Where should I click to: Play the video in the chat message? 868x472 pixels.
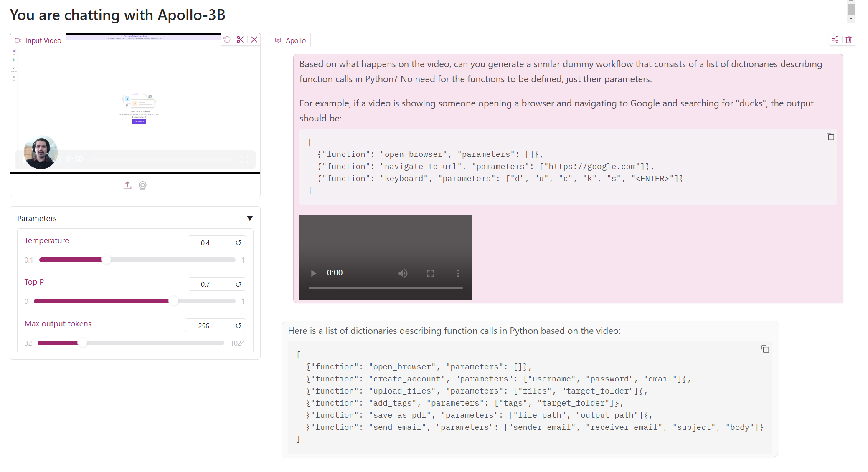313,273
